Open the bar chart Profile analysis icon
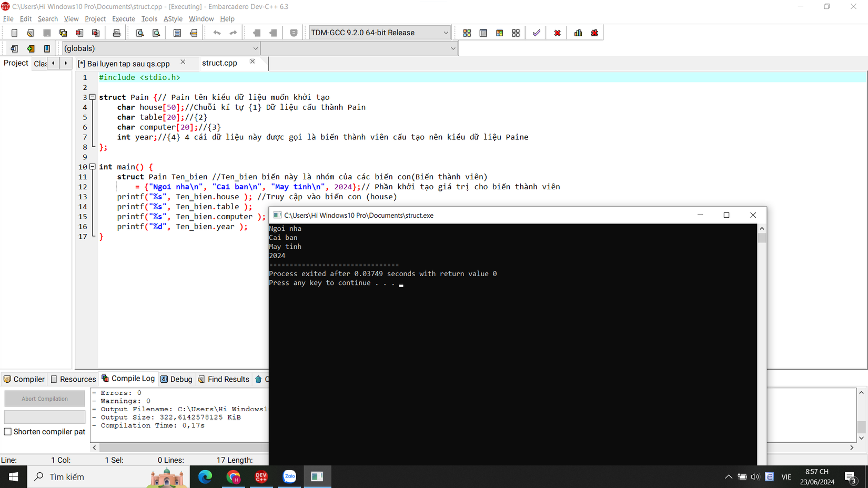 [578, 33]
